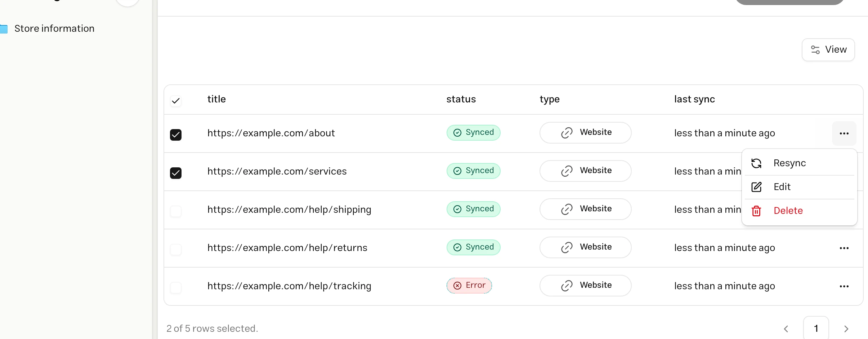This screenshot has height=339, width=868.
Task: Click the Synced badge for help/shipping
Action: [473, 209]
